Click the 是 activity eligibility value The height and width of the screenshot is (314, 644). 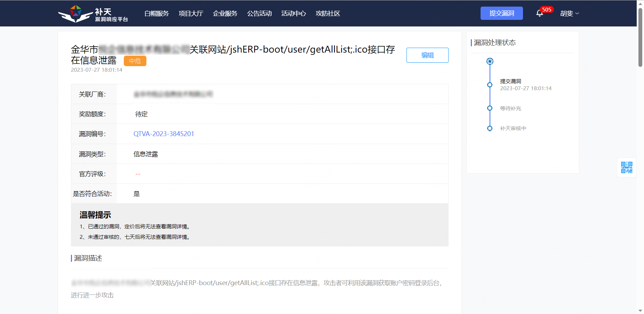[x=137, y=194]
